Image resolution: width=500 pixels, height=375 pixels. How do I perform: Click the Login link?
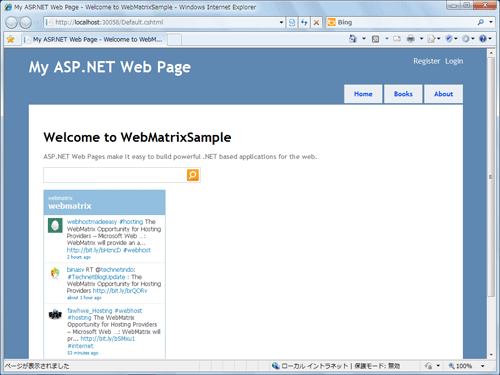[x=454, y=61]
